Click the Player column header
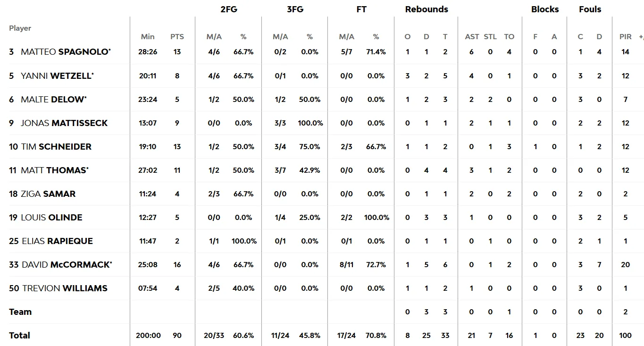Screen dimensions: 644x346 (20, 28)
